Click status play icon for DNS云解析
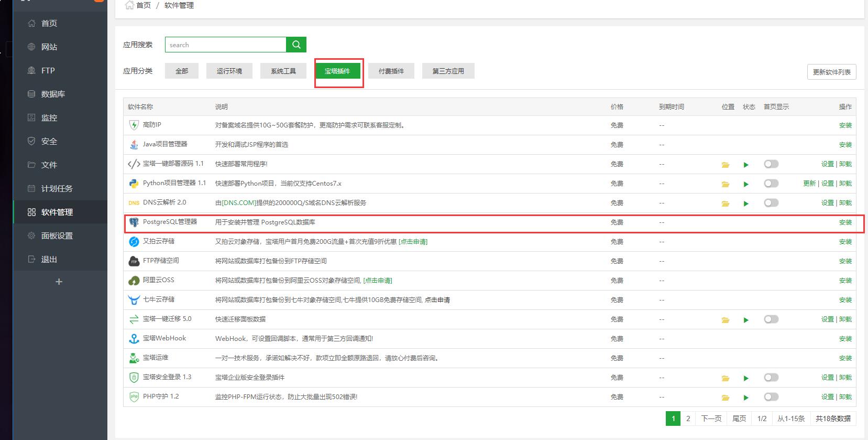The height and width of the screenshot is (440, 868). (746, 203)
